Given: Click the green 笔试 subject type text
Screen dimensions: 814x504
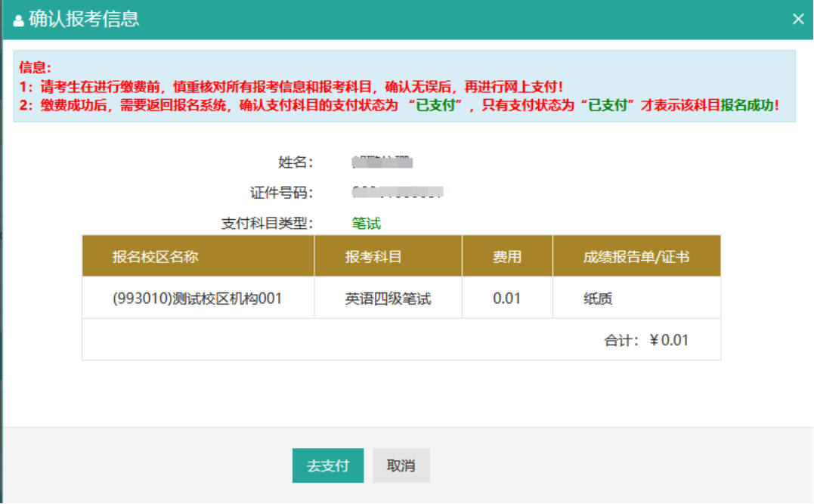Looking at the screenshot, I should coord(367,223).
